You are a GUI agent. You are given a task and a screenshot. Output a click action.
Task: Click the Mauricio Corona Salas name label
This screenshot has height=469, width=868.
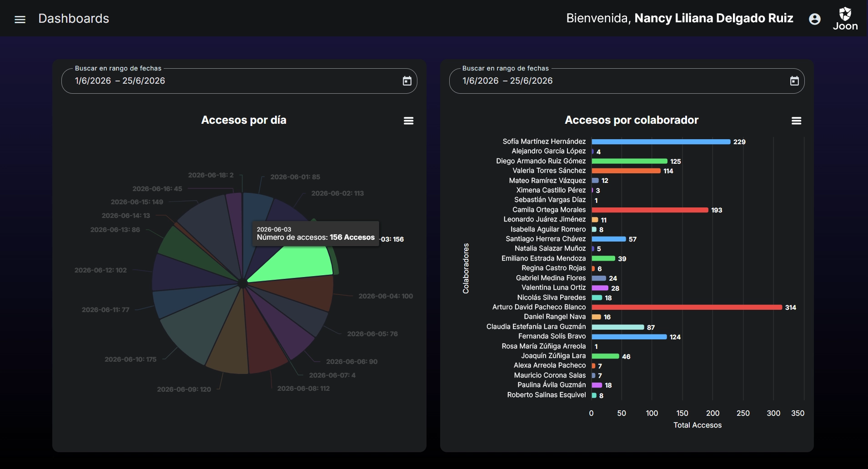point(550,375)
